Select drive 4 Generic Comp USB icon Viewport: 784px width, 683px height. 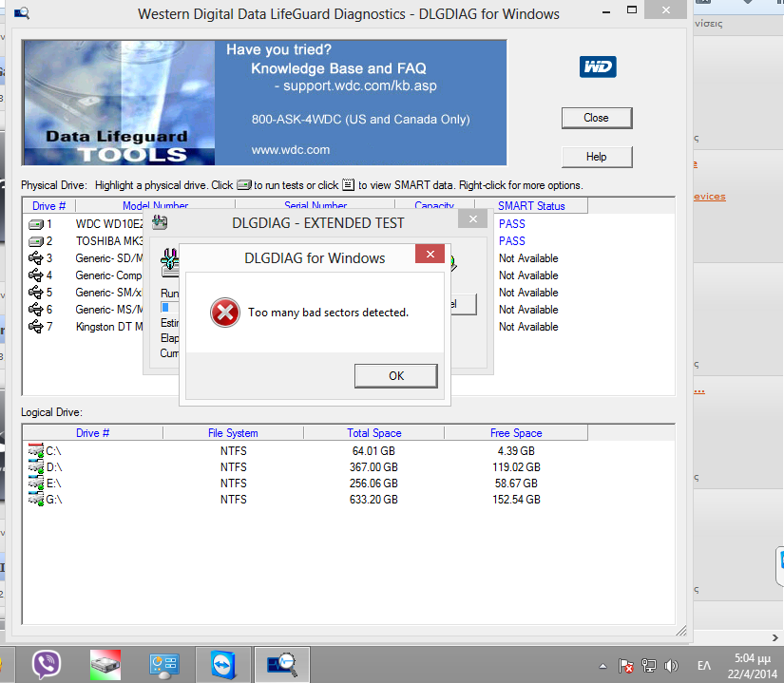(36, 275)
